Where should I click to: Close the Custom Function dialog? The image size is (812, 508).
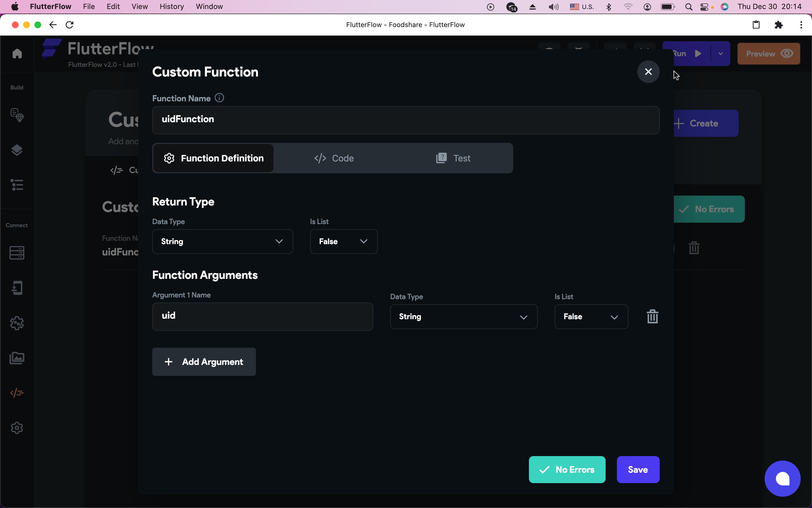[x=648, y=72]
